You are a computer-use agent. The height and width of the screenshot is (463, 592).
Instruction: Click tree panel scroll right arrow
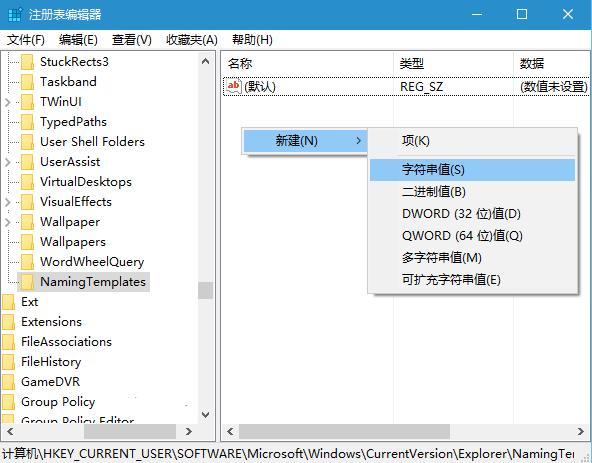tap(189, 431)
